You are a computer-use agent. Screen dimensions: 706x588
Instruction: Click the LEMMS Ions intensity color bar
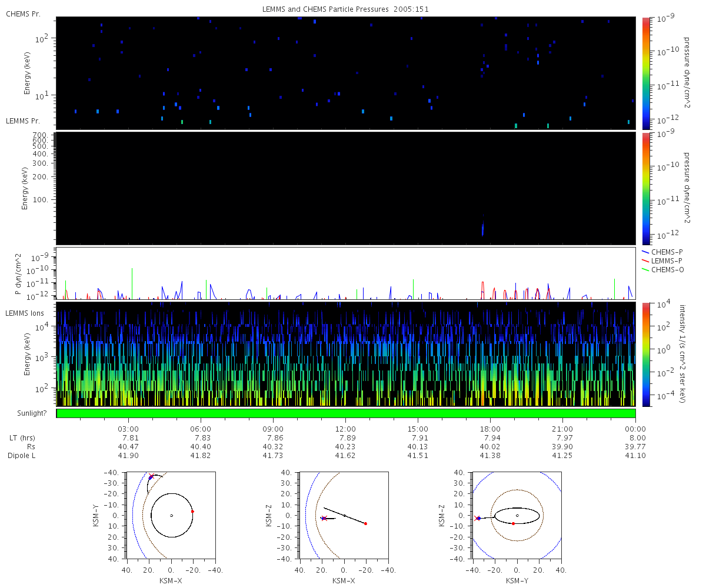pyautogui.click(x=645, y=354)
